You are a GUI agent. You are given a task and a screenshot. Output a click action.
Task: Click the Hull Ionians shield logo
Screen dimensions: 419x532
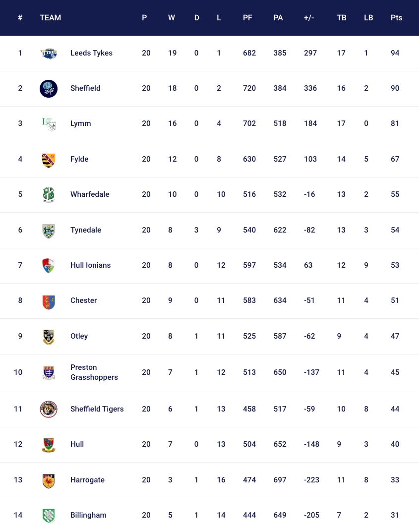point(49,266)
